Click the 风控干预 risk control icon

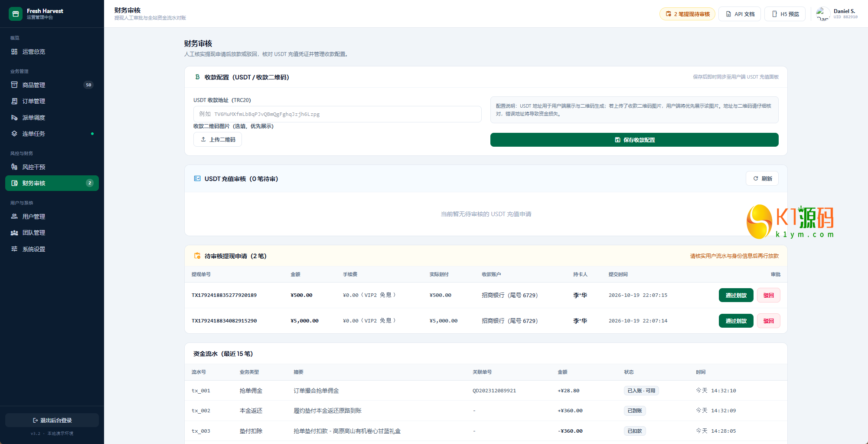click(x=14, y=167)
